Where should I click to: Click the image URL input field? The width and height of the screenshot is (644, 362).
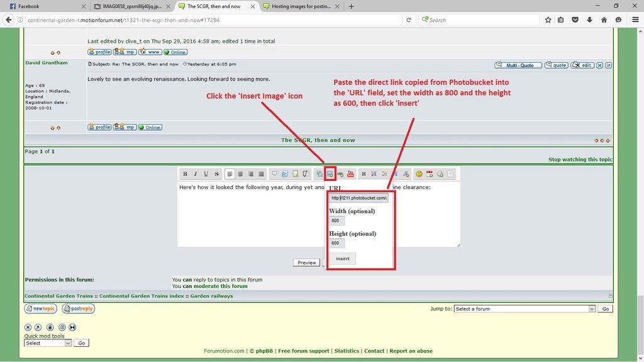(x=358, y=198)
